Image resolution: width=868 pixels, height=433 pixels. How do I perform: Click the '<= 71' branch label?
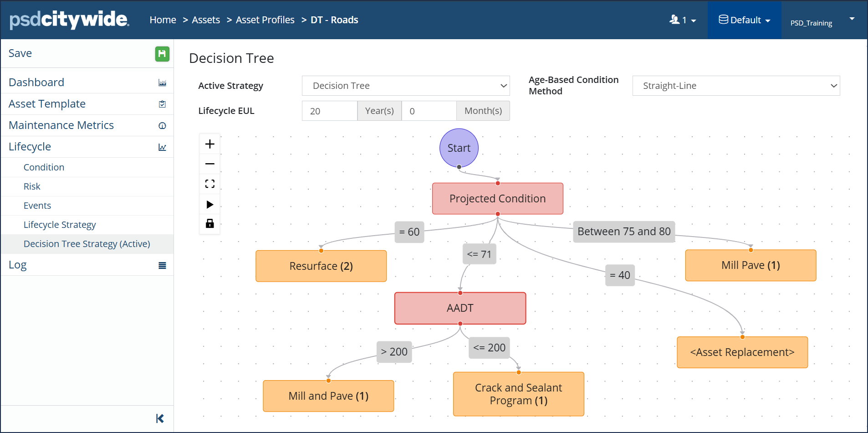tap(480, 254)
